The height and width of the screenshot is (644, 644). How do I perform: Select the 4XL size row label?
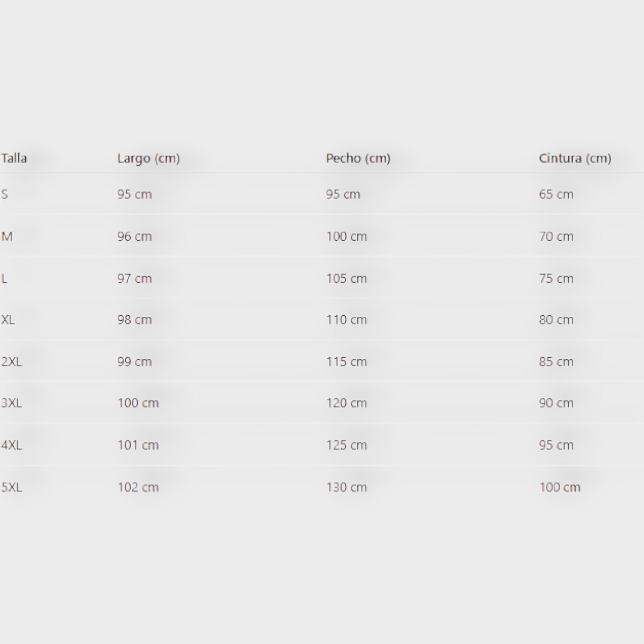(11, 445)
